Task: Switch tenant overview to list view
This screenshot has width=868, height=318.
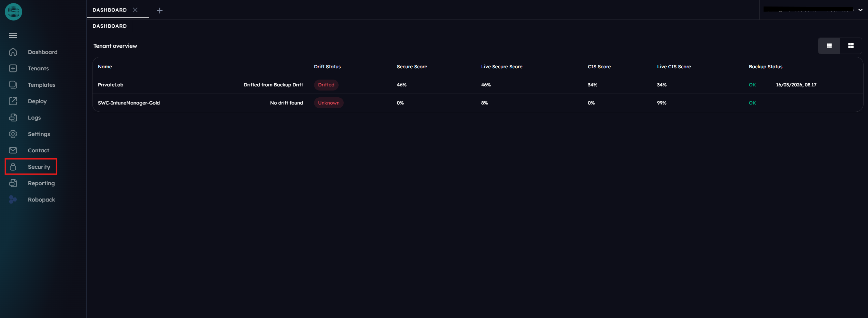Action: tap(829, 46)
